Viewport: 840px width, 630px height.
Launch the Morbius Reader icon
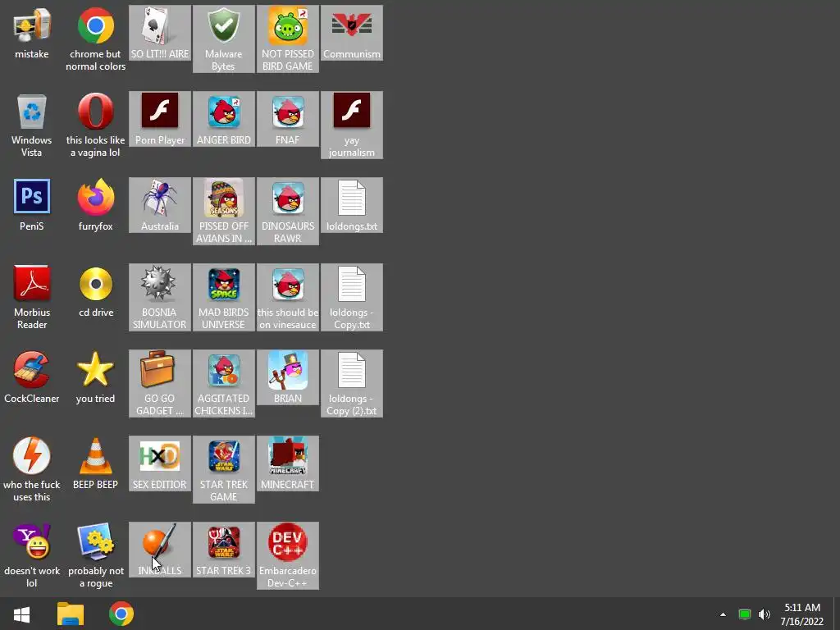[x=32, y=297]
